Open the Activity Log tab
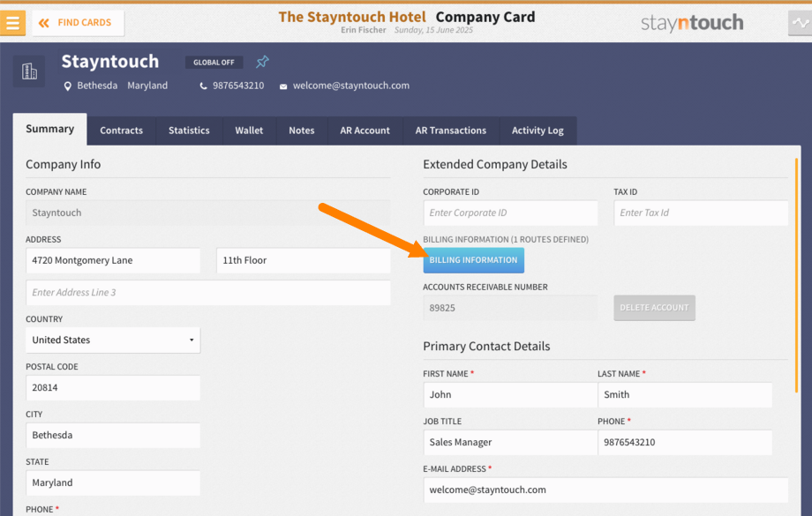 point(538,131)
